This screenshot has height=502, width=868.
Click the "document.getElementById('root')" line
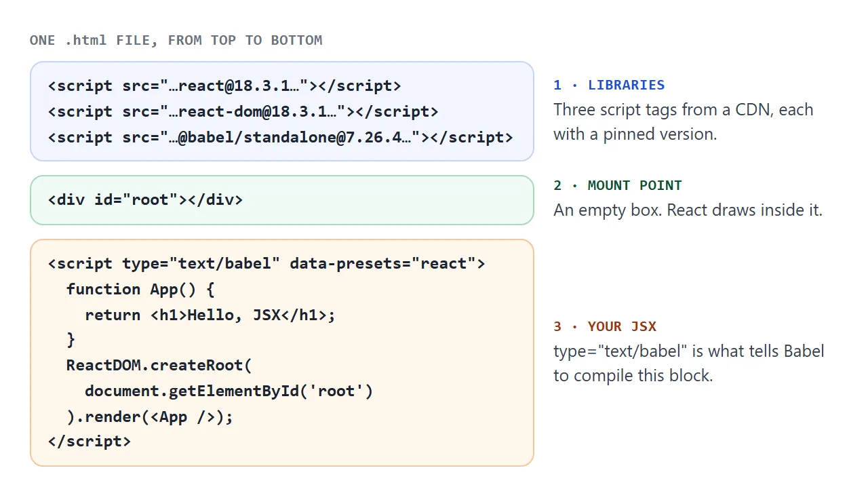pyautogui.click(x=229, y=391)
